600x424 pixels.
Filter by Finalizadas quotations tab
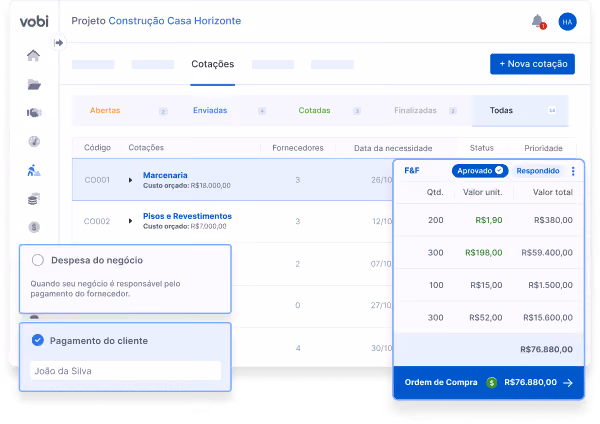[415, 110]
